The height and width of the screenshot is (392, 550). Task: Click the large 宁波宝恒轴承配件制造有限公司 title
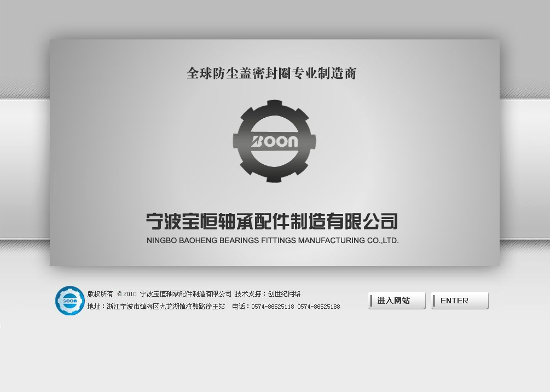272,221
